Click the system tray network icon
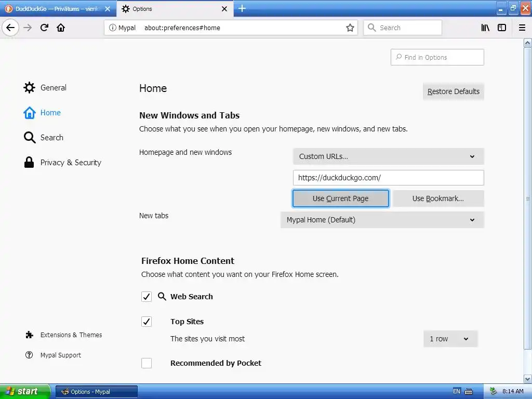Image resolution: width=532 pixels, height=399 pixels. pyautogui.click(x=494, y=392)
